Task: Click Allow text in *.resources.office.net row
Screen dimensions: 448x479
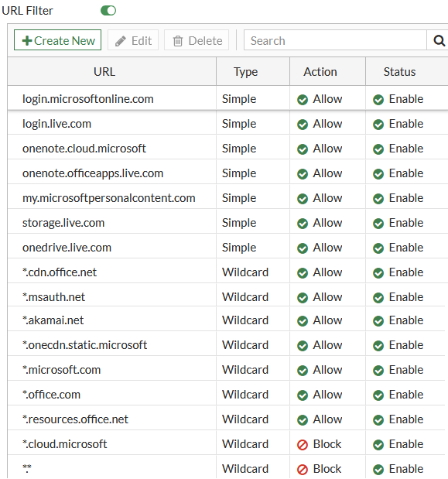Action: pos(327,419)
